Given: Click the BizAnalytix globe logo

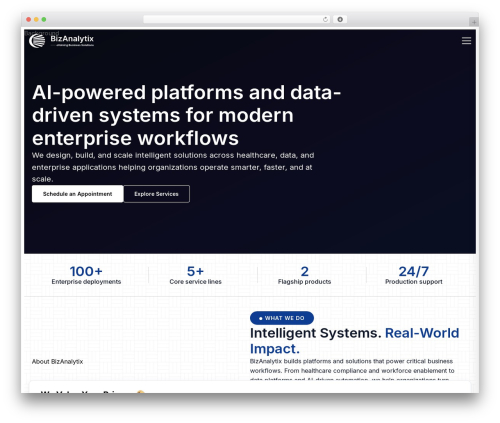Looking at the screenshot, I should click(x=37, y=41).
